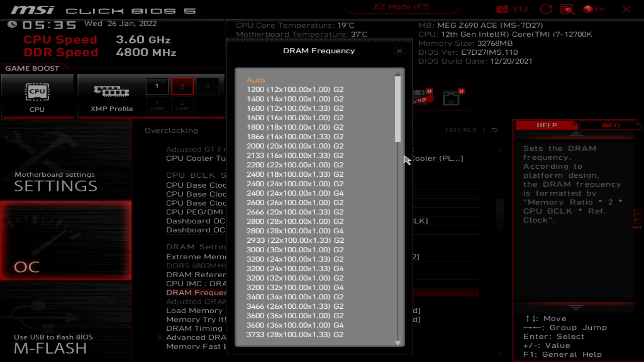Image resolution: width=644 pixels, height=362 pixels.
Task: Select XMP Profile tab 2
Action: [182, 86]
